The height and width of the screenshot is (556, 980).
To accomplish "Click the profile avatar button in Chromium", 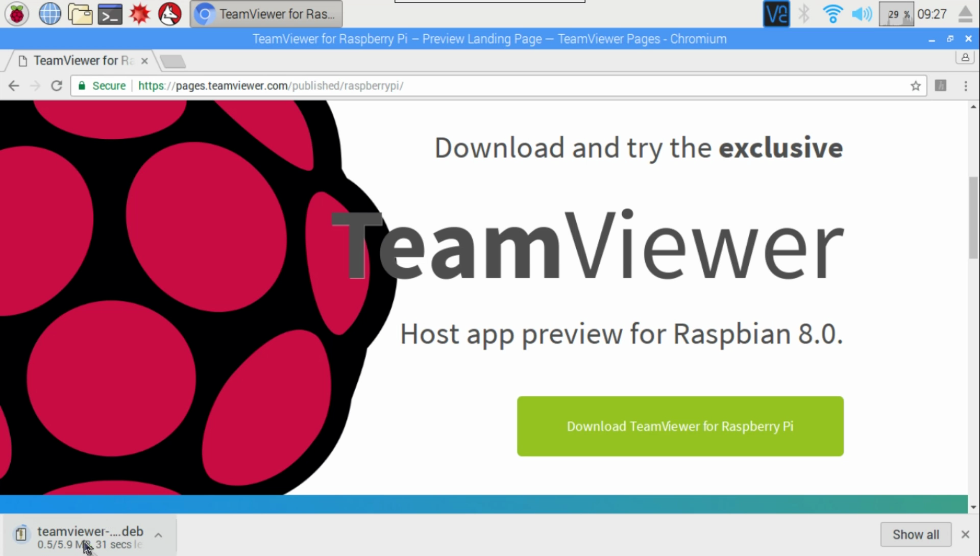I will coord(965,58).
